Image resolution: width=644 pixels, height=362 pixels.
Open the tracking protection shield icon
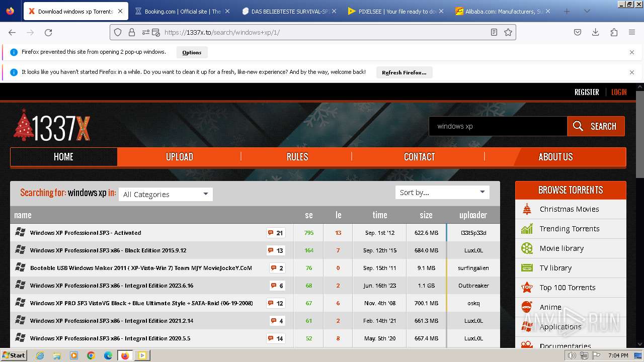coord(118,32)
